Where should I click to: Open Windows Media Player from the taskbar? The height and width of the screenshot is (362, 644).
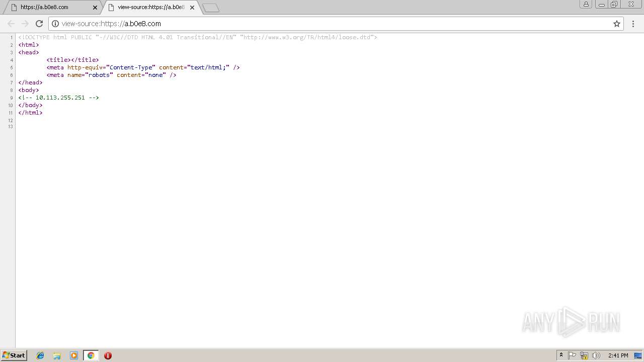(x=74, y=355)
